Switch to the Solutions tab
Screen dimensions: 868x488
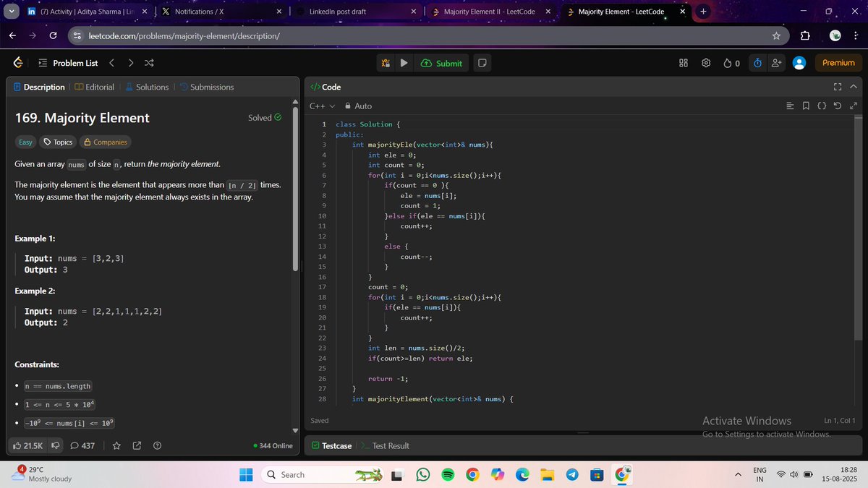pyautogui.click(x=147, y=87)
